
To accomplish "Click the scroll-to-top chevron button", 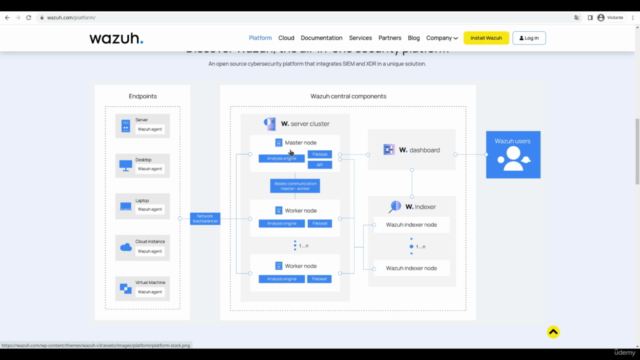I will click(x=553, y=332).
